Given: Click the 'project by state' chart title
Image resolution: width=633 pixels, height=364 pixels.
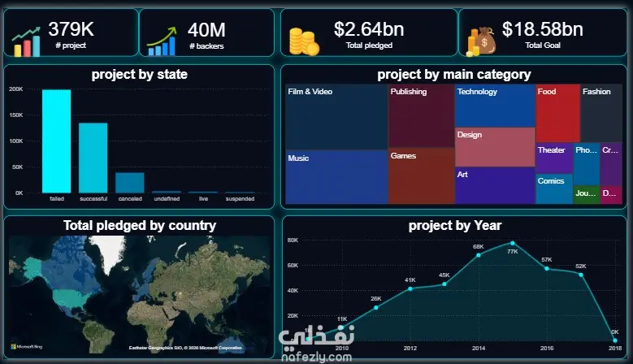Looking at the screenshot, I should pyautogui.click(x=139, y=74).
